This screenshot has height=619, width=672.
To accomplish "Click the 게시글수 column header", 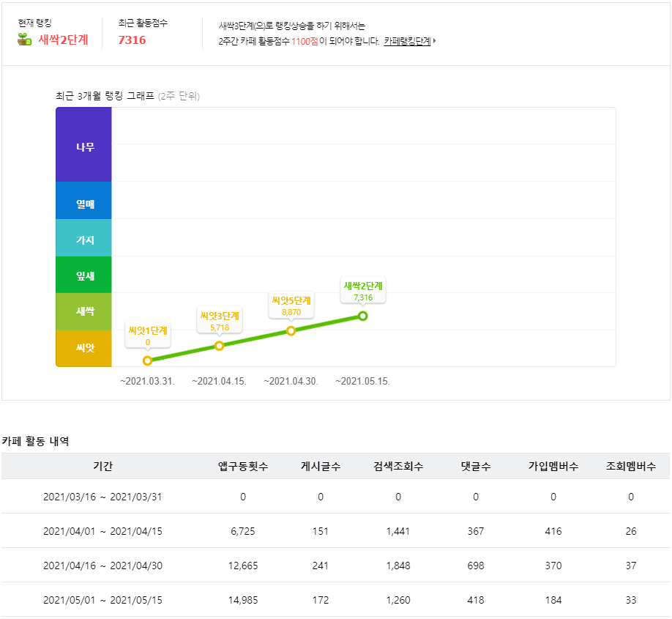I will click(321, 466).
